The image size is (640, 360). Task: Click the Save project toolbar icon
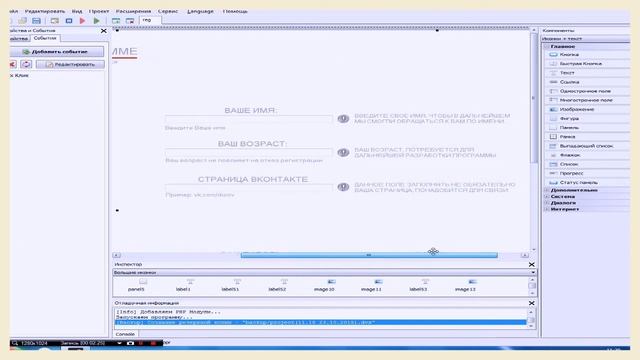pos(36,21)
